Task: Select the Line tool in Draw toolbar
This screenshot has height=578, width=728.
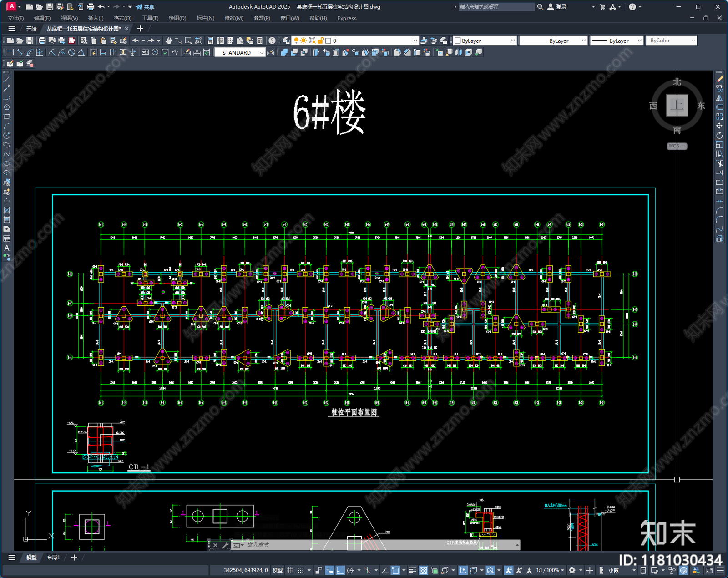Action: coord(7,79)
